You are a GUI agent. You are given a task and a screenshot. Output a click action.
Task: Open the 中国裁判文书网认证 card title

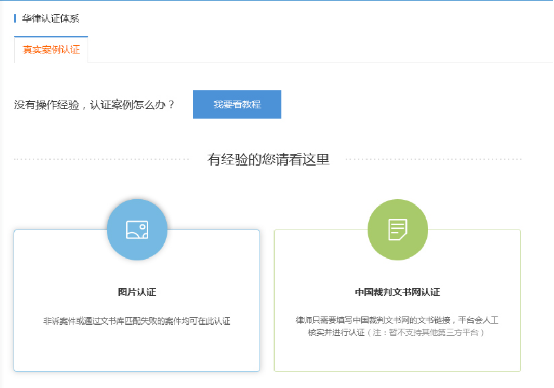tap(397, 292)
